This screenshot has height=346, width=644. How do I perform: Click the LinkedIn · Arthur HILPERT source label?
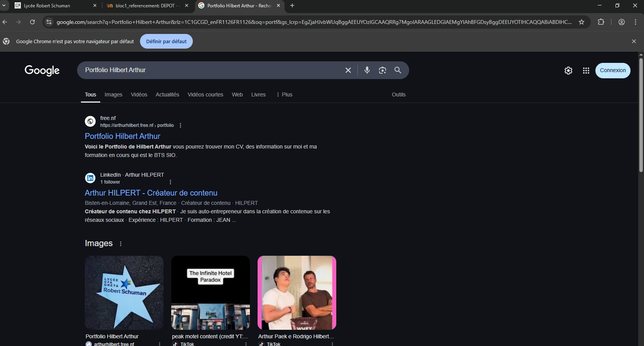(132, 175)
